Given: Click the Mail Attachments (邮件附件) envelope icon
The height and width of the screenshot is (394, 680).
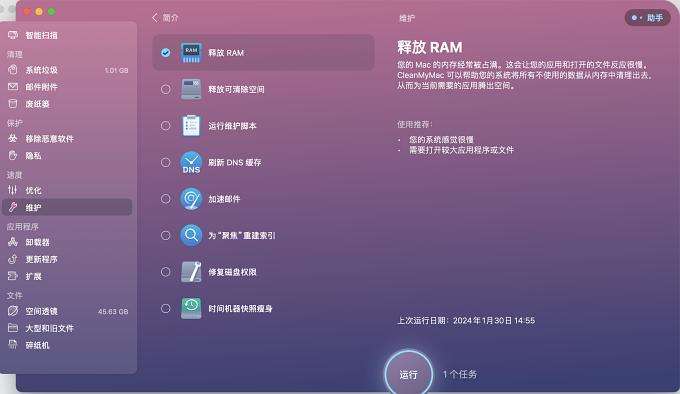Looking at the screenshot, I should pos(13,87).
